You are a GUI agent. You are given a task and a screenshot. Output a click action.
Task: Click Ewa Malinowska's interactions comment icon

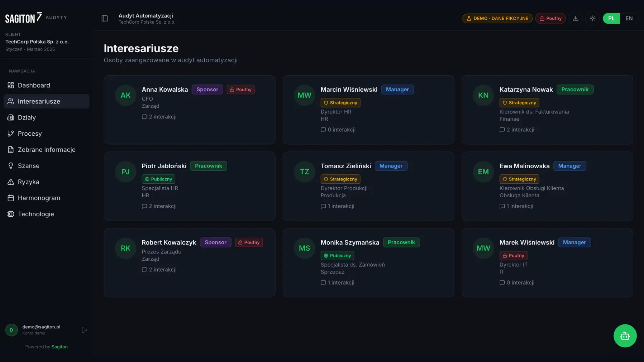[502, 206]
